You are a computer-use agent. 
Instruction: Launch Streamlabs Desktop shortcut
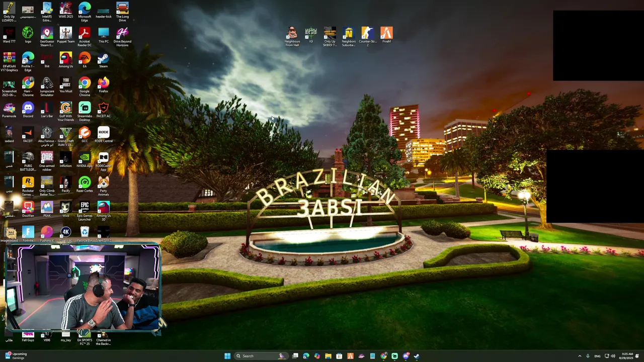tap(85, 112)
